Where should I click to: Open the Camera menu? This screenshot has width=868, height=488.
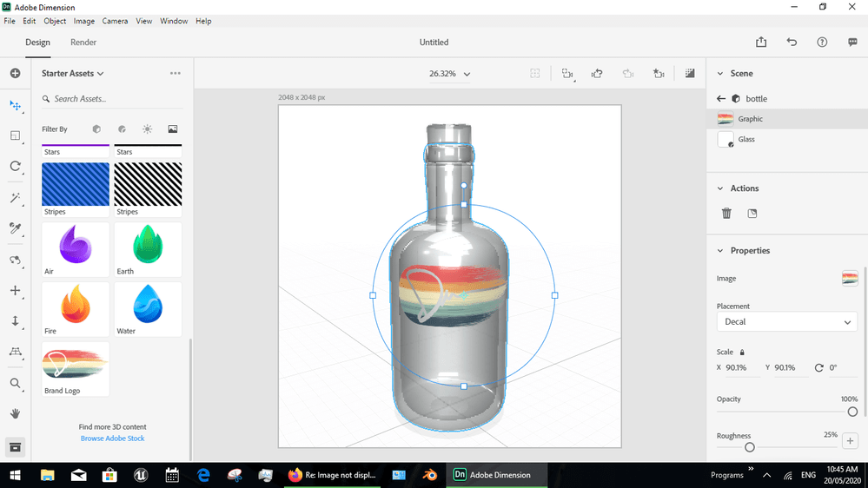(115, 21)
